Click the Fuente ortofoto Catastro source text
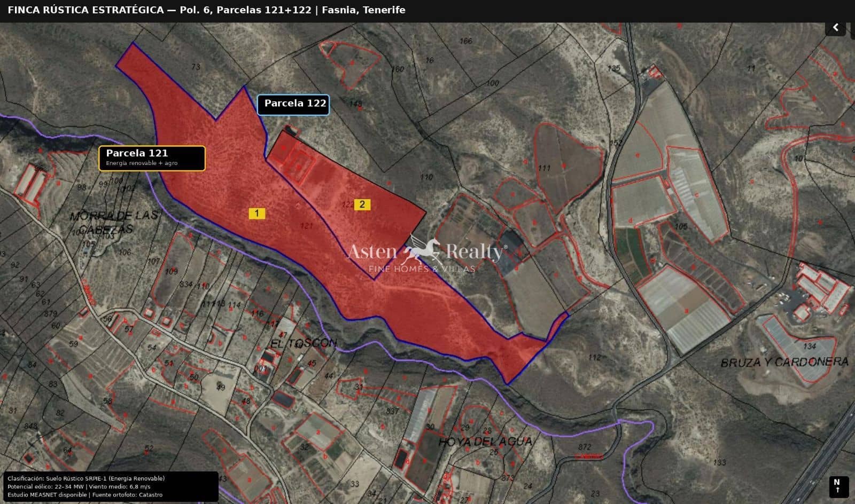Screen dimensions: 855x504 point(128,495)
